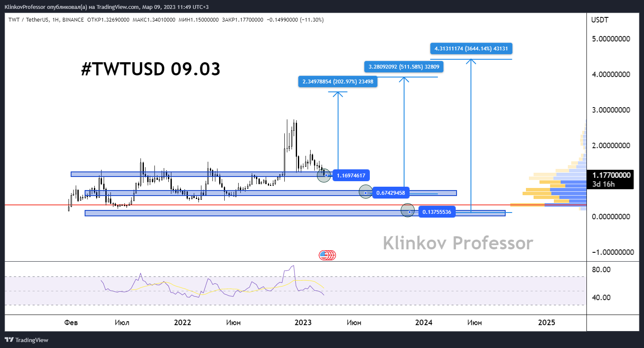The height and width of the screenshot is (348, 644).
Task: Click the 4.00000000 price scale value
Action: pos(611,75)
